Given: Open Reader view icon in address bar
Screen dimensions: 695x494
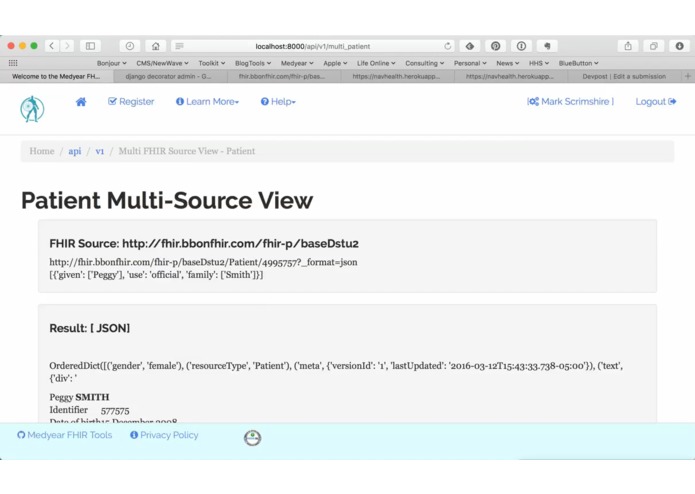Looking at the screenshot, I should tap(180, 46).
